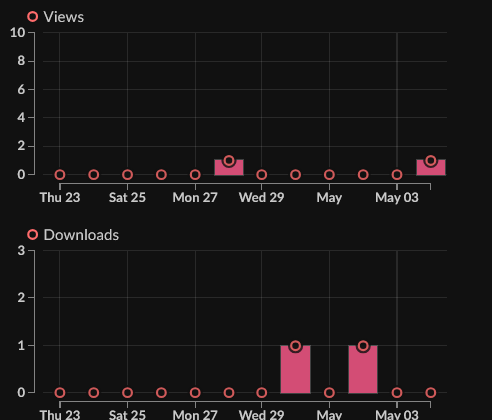Click the Downloads zero marker at Mon 27

pos(196,393)
